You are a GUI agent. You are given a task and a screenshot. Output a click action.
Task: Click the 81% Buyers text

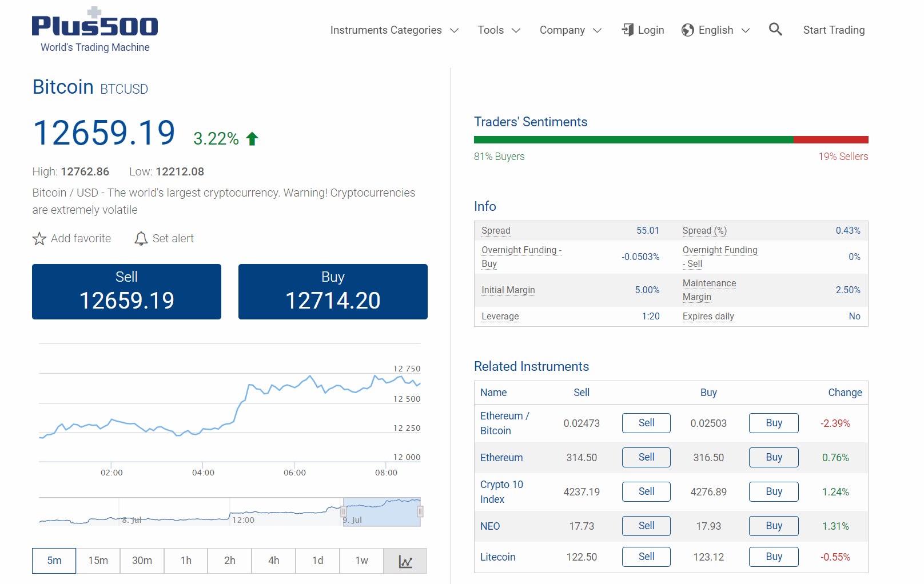point(499,157)
